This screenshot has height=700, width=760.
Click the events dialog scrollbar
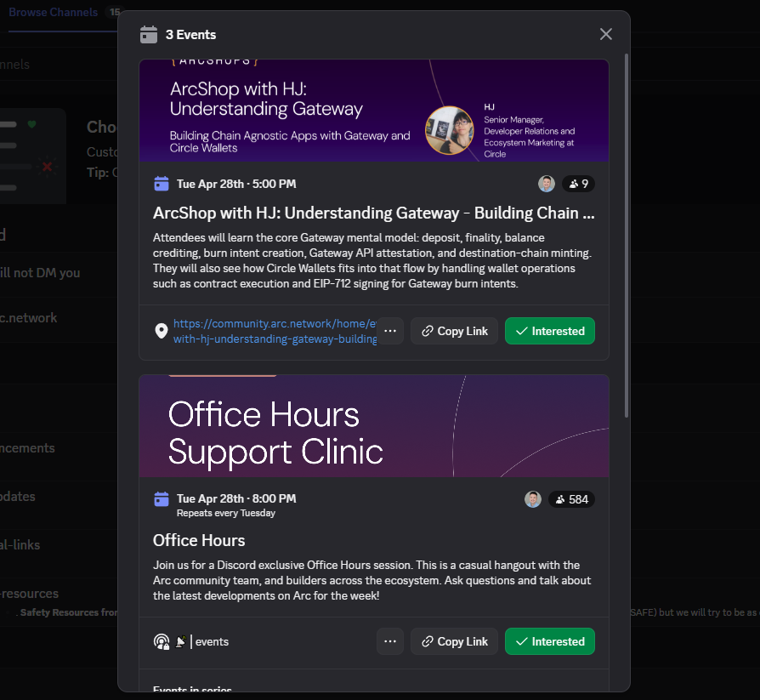627,236
